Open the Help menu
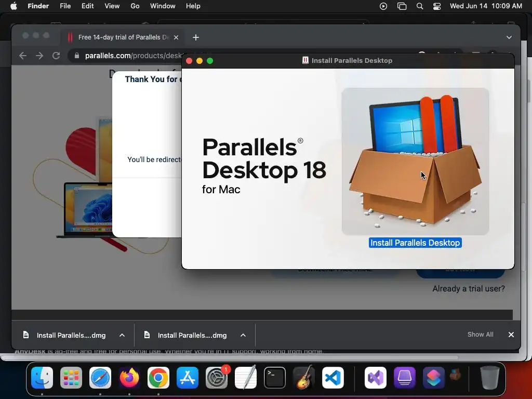The height and width of the screenshot is (399, 532). coord(193,6)
